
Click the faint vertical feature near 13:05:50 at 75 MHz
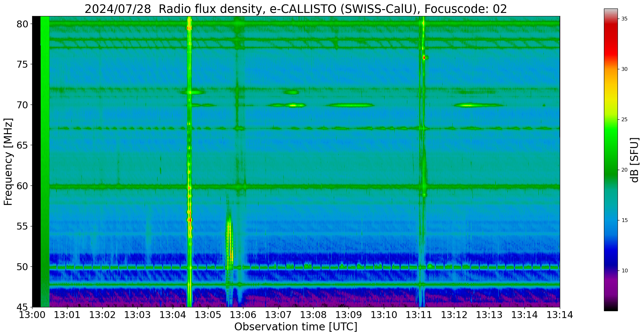coord(237,65)
